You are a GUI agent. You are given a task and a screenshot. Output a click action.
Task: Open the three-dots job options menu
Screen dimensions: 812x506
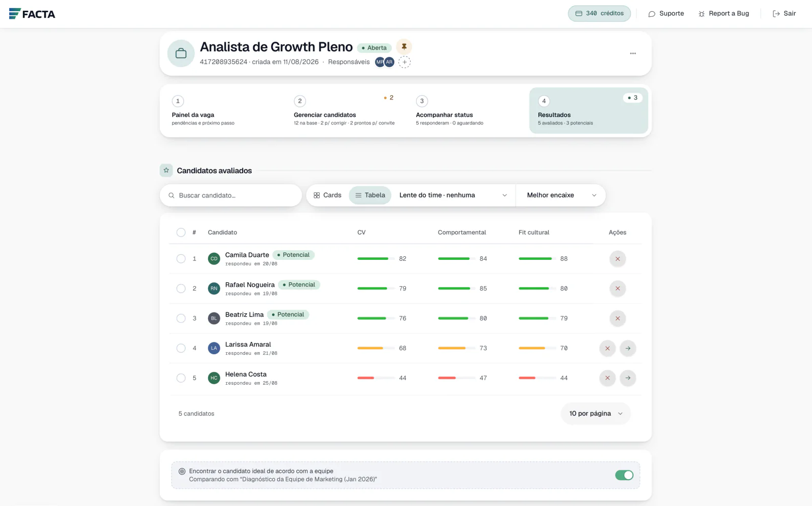[633, 53]
